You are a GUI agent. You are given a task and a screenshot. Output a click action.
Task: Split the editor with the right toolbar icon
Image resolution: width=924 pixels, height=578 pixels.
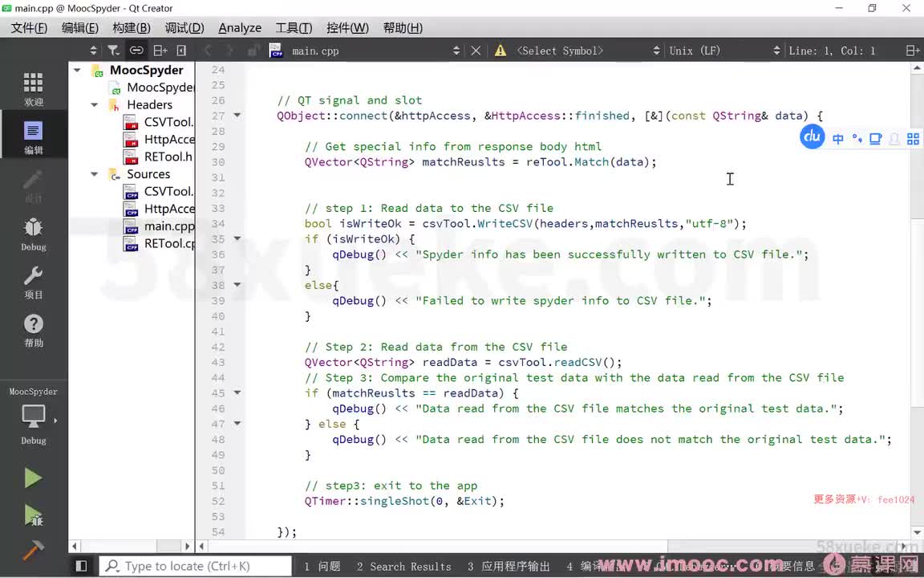(912, 51)
